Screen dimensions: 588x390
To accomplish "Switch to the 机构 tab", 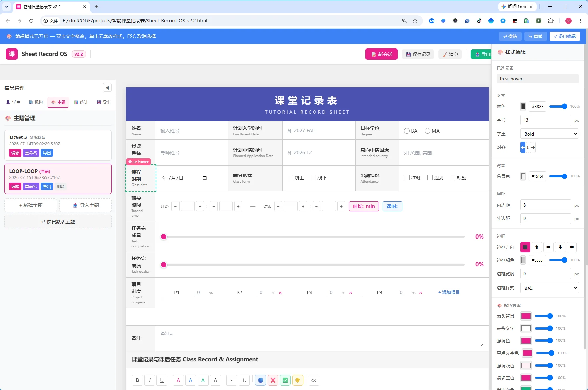I will click(x=36, y=102).
